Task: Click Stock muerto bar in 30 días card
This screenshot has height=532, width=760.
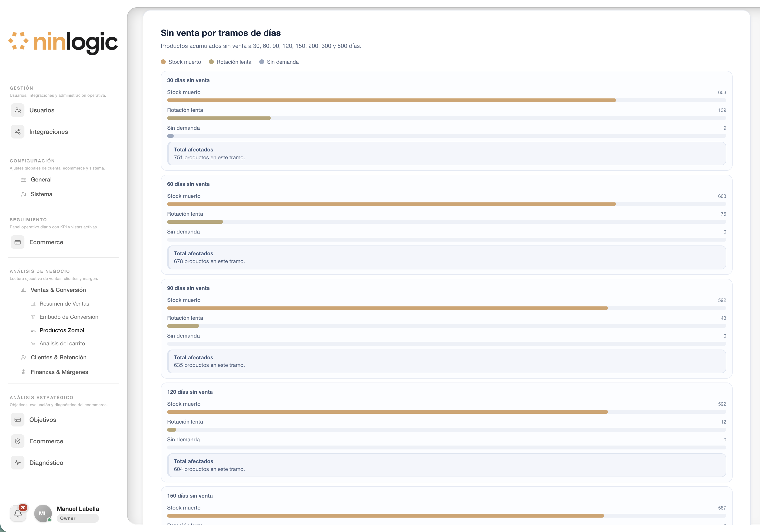Action: point(391,100)
